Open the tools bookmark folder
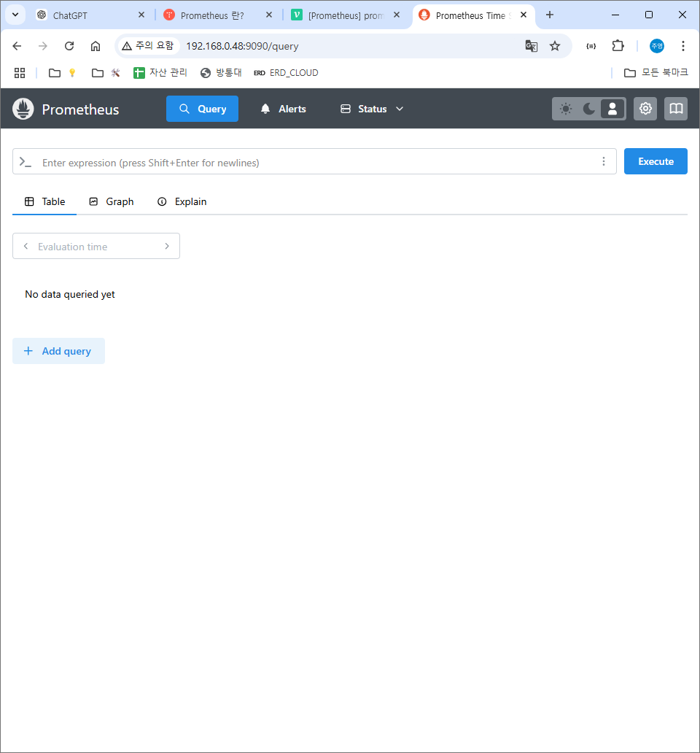 [106, 73]
